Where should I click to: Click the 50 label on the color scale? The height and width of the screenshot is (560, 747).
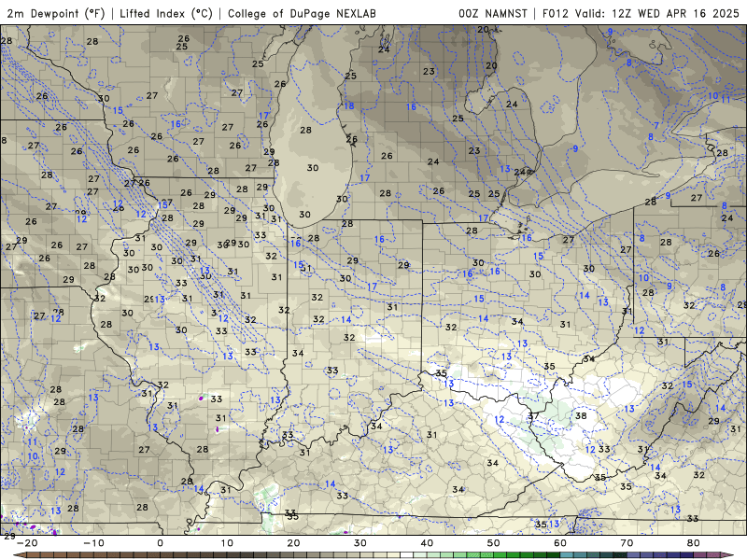point(494,543)
